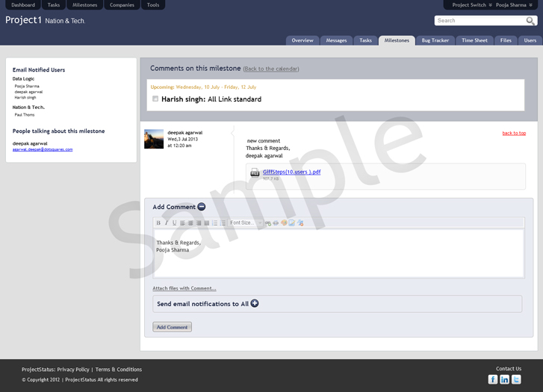
Task: Apply italic formatting in comment editor
Action: click(167, 223)
